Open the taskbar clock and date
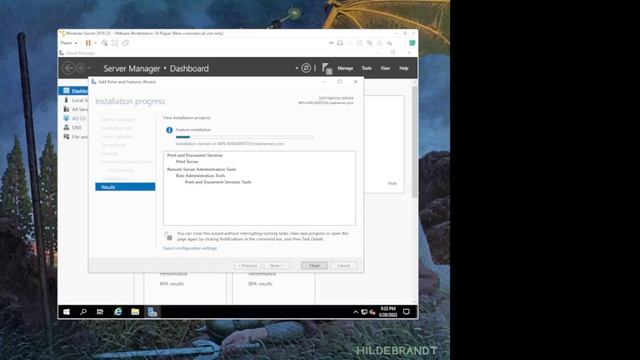 point(388,312)
